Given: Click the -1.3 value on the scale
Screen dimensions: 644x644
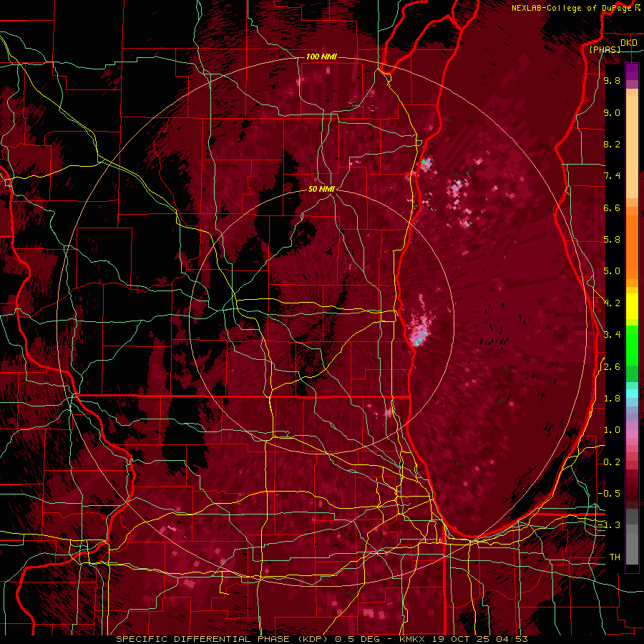Looking at the screenshot, I should pyautogui.click(x=610, y=525).
